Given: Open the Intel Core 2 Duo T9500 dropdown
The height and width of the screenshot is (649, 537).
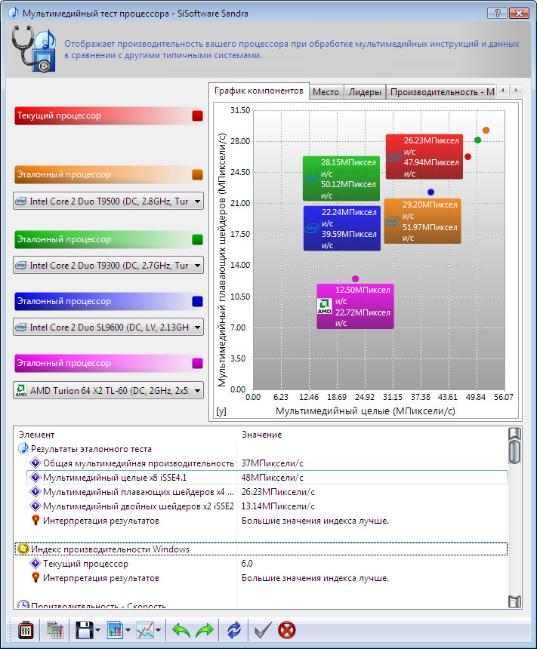Looking at the screenshot, I should point(108,201).
